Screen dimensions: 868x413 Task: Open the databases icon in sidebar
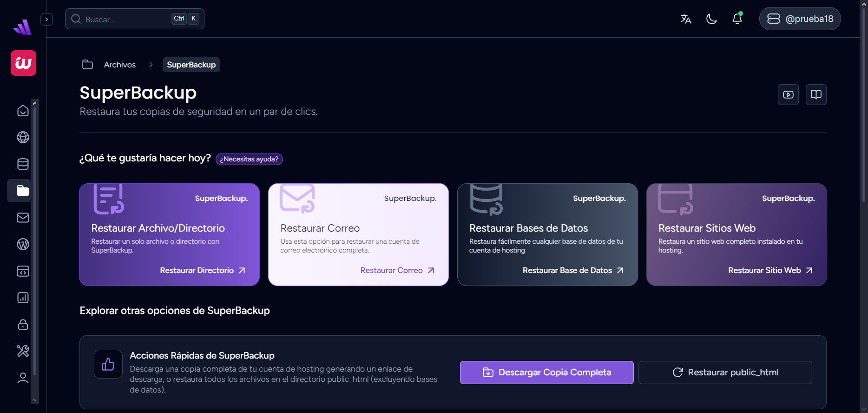(x=23, y=164)
